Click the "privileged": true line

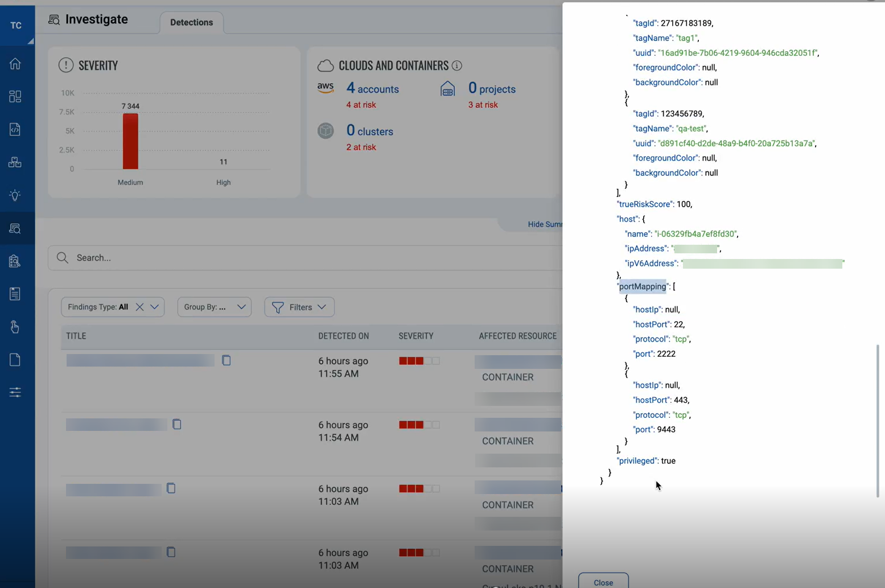[646, 461]
